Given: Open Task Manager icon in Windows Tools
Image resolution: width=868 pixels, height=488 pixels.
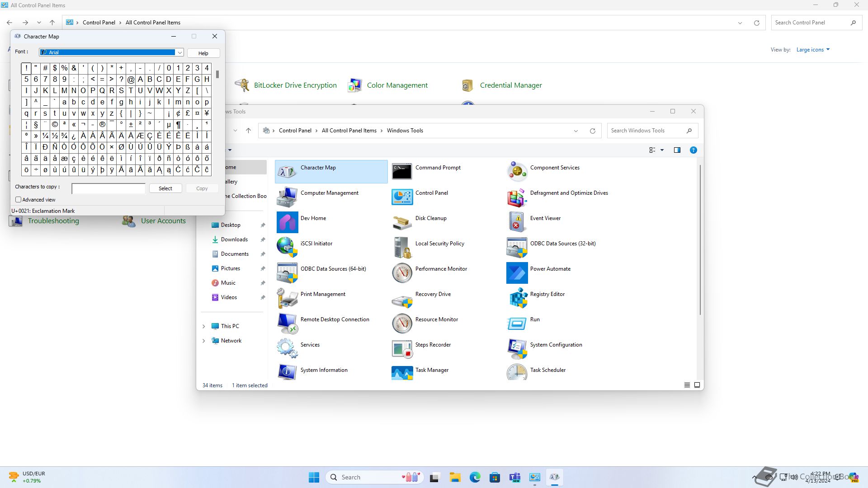Looking at the screenshot, I should click(x=401, y=373).
